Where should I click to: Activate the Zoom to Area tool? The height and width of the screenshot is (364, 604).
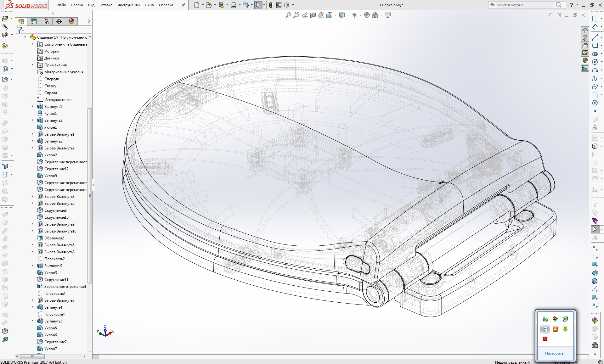click(296, 15)
